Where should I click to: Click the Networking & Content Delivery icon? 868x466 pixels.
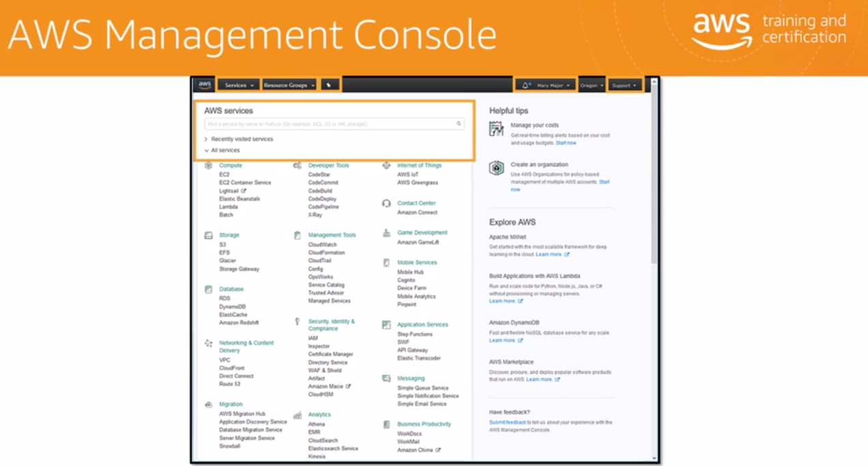(x=208, y=343)
